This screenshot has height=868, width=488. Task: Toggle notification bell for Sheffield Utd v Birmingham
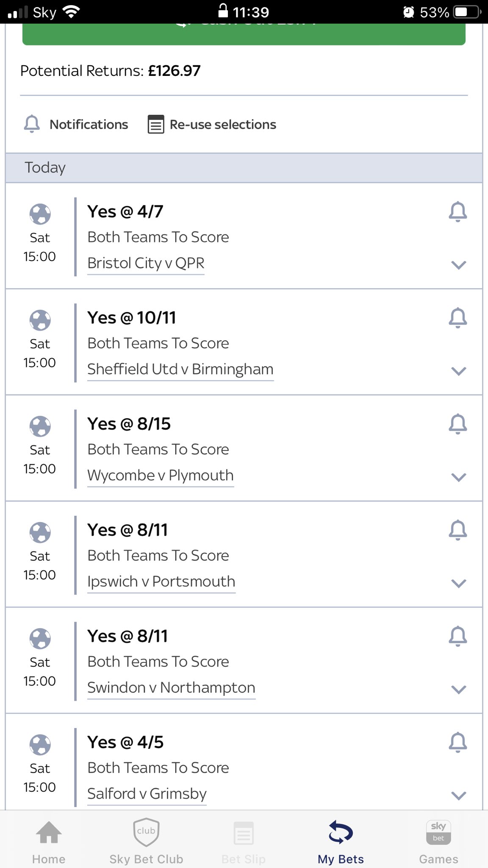tap(457, 318)
